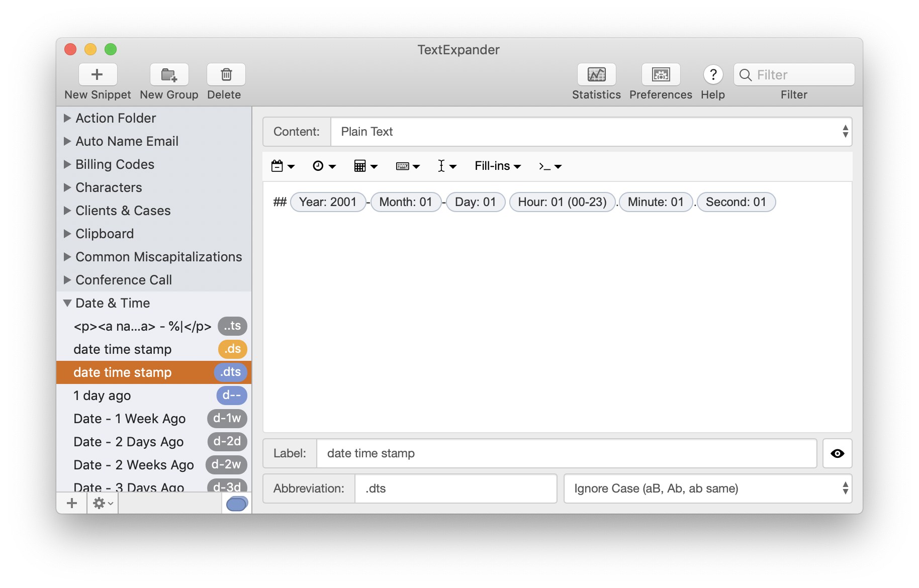Open the Content type Plain Text dropdown
This screenshot has width=919, height=588.
(x=591, y=132)
